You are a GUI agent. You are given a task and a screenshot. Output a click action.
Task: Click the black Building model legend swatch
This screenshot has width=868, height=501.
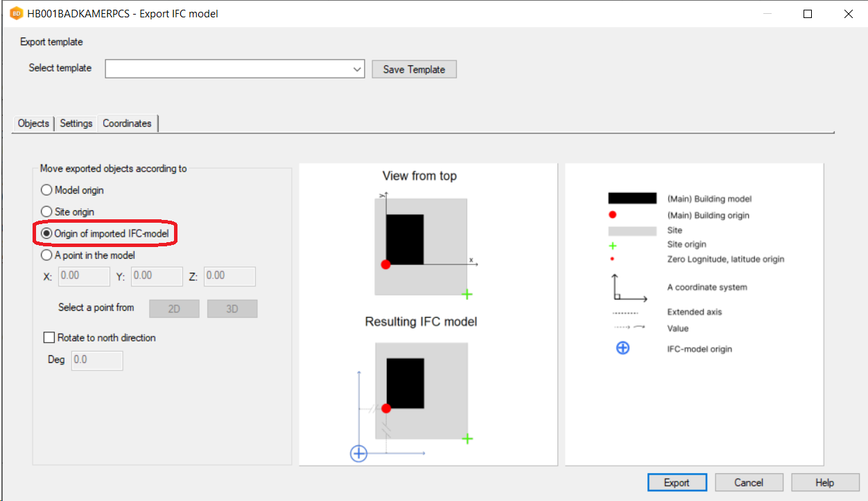coord(632,198)
